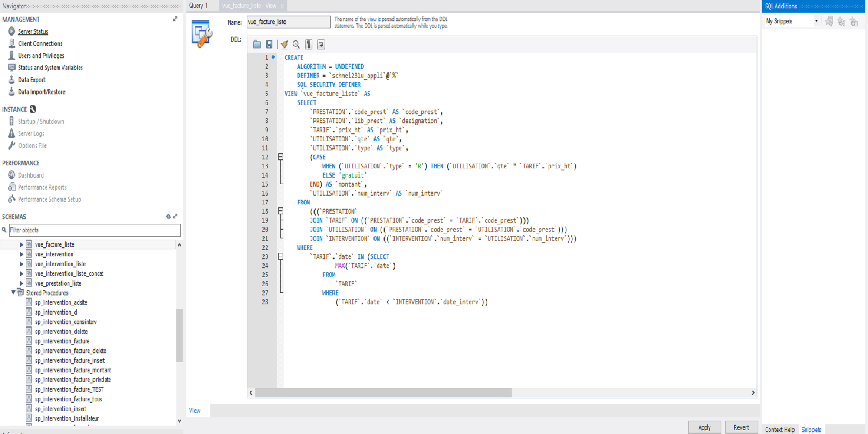The image size is (868, 434).
Task: Toggle invisible characters display icon
Action: pyautogui.click(x=309, y=44)
